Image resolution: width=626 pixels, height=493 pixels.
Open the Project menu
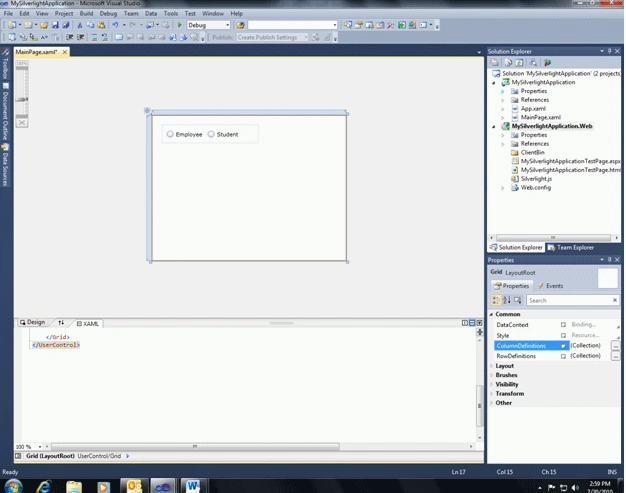64,13
